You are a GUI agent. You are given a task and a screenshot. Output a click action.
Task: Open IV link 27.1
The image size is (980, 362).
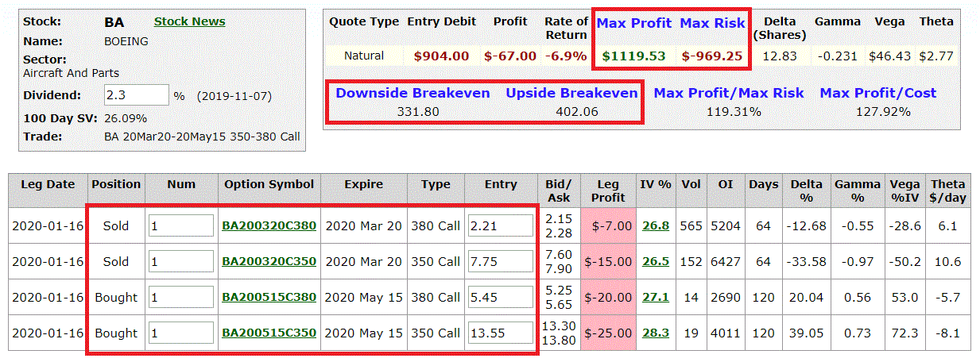coord(656,297)
